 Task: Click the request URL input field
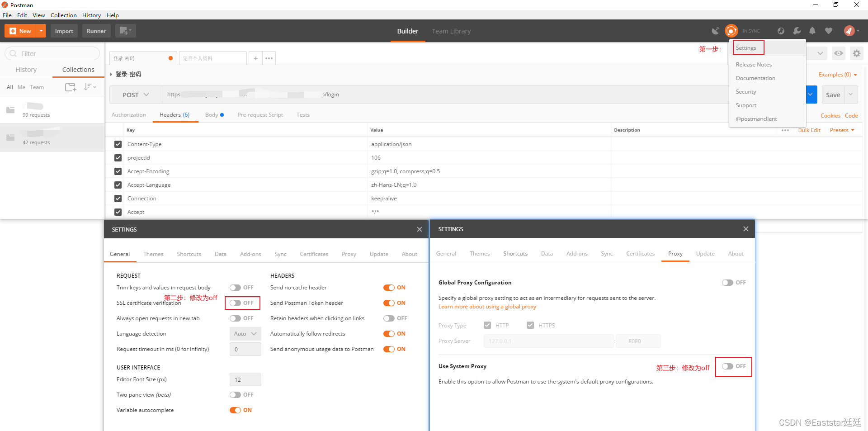445,95
